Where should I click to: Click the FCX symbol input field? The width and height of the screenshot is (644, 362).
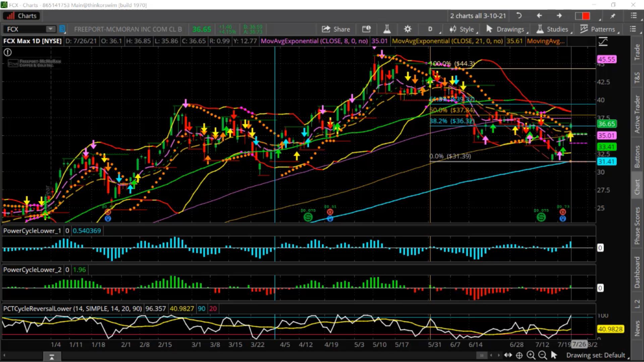click(24, 29)
